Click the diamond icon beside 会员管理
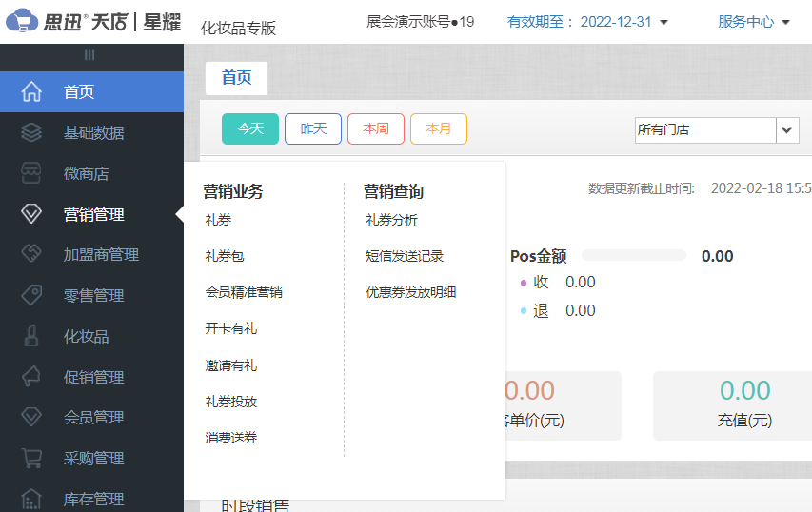The width and height of the screenshot is (812, 512). 31,417
